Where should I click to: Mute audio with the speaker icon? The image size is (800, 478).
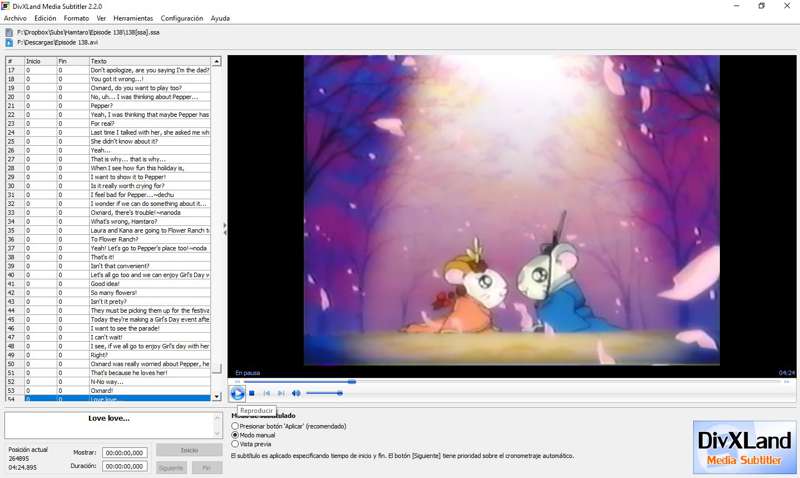coord(296,393)
